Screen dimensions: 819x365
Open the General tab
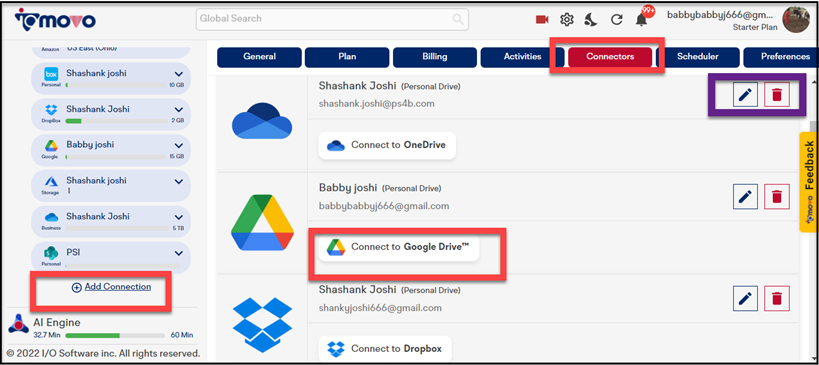[259, 57]
